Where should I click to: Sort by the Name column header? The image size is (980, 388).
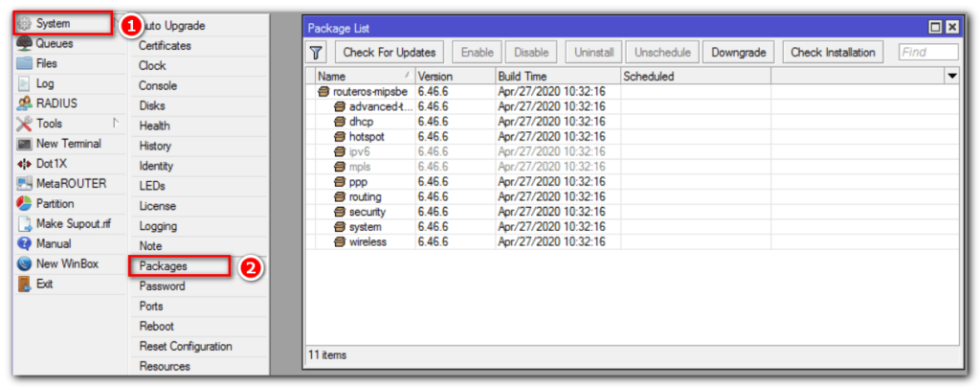click(x=365, y=77)
